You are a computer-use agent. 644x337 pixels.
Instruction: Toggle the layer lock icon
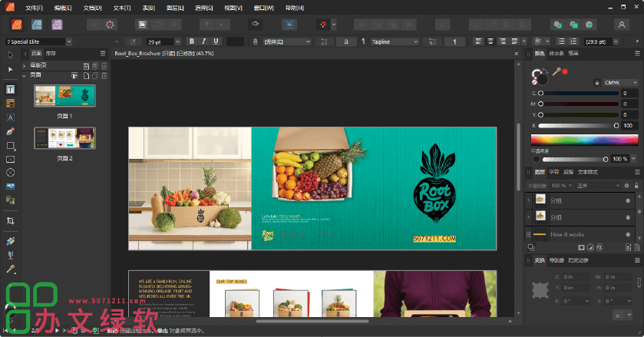tap(636, 186)
